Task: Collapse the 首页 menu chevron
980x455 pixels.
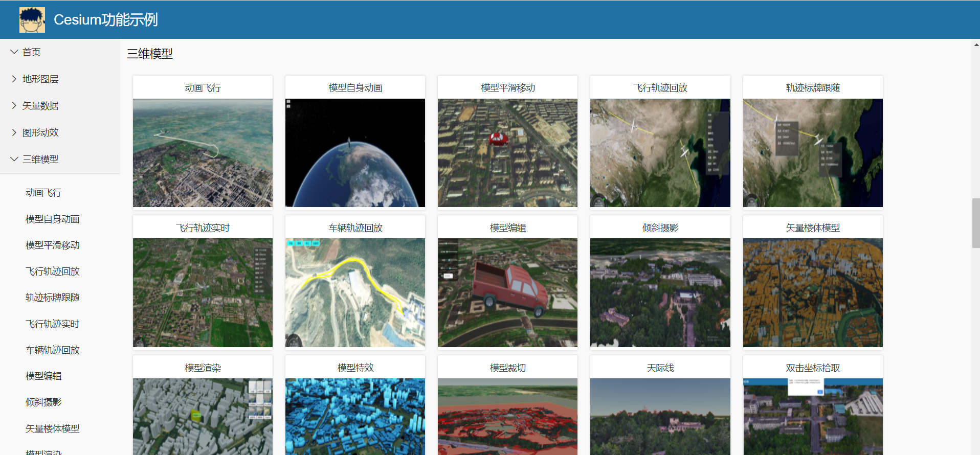Action: pos(14,52)
